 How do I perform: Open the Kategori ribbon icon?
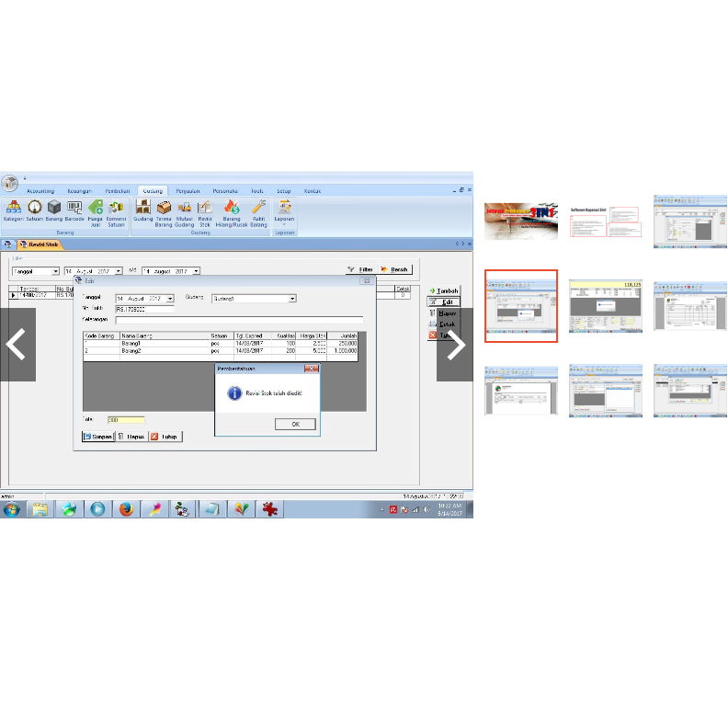pos(14,210)
